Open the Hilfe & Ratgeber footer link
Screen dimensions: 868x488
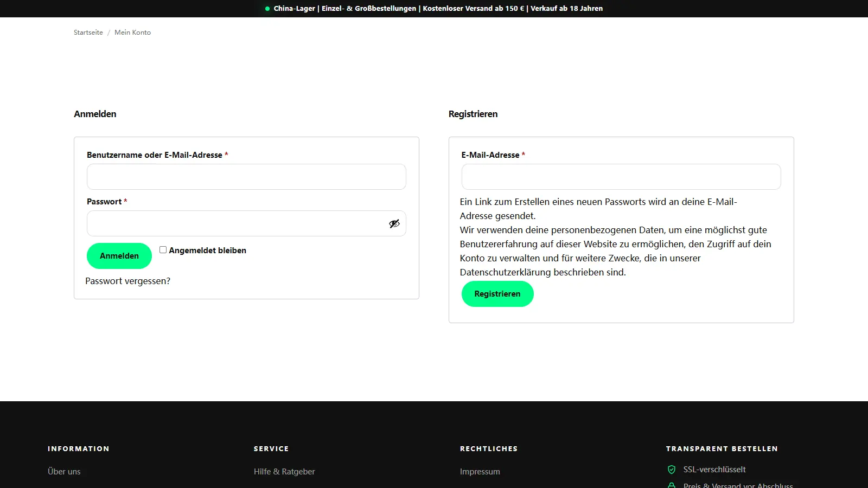pyautogui.click(x=284, y=472)
